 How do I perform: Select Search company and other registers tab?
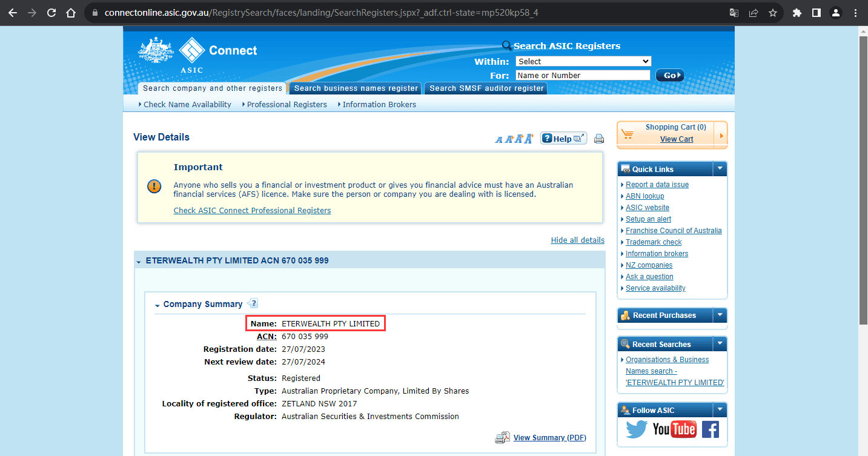click(213, 88)
